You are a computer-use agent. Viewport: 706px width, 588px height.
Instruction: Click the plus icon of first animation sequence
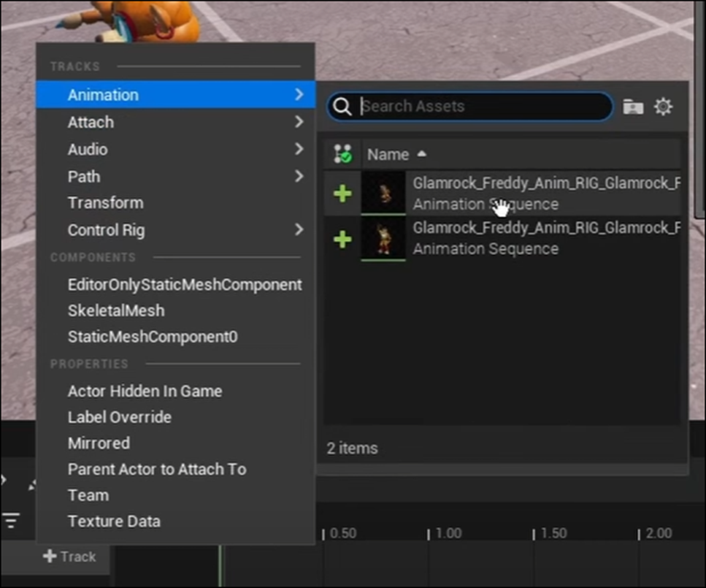pyautogui.click(x=342, y=194)
